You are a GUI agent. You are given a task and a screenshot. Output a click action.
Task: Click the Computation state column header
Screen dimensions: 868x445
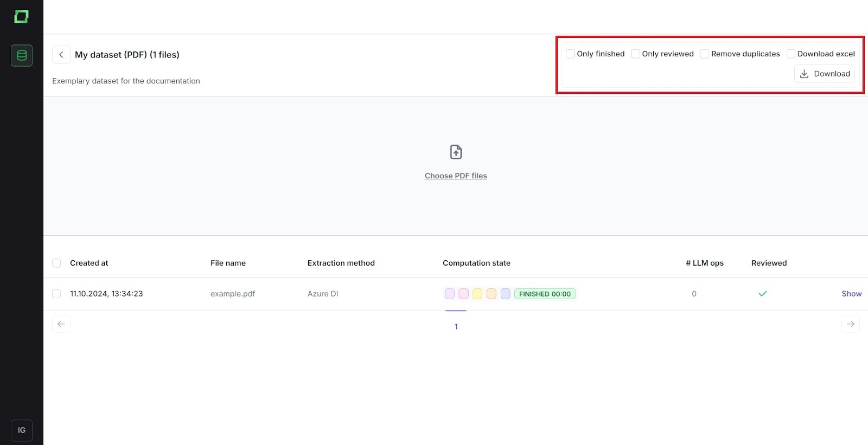pyautogui.click(x=476, y=263)
